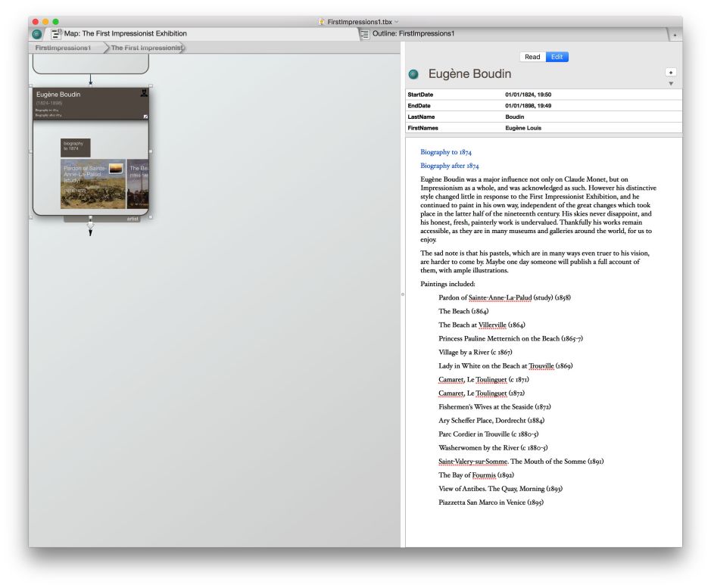Click the small resize icon on Boudin note header
711x588 pixels.
click(x=145, y=117)
